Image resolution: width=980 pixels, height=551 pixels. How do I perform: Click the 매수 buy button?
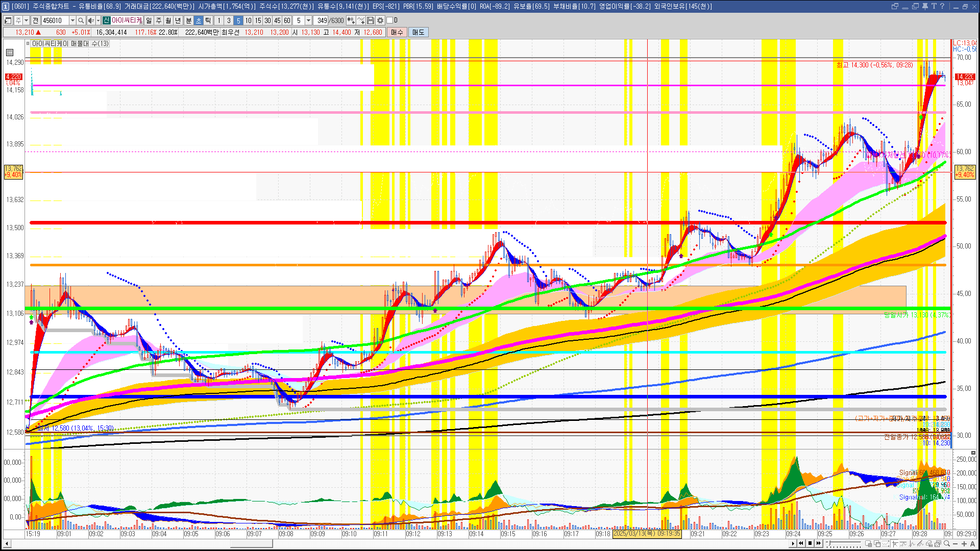click(397, 32)
